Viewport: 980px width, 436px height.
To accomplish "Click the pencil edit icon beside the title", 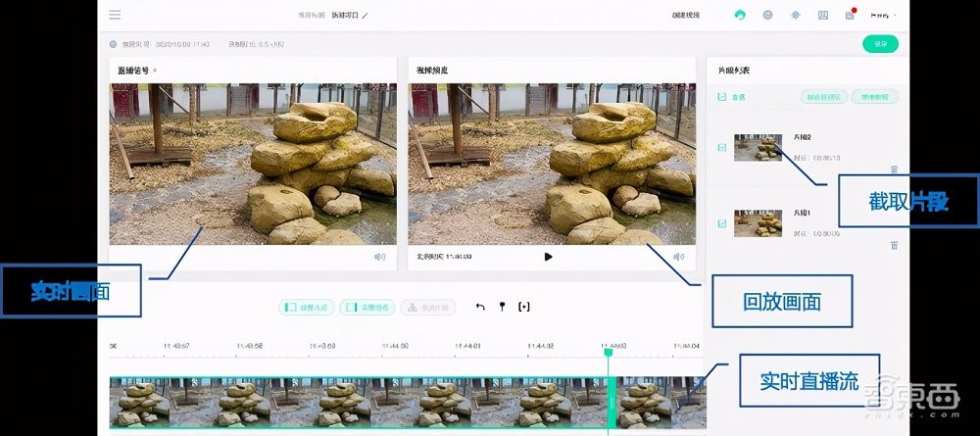I will pyautogui.click(x=365, y=16).
